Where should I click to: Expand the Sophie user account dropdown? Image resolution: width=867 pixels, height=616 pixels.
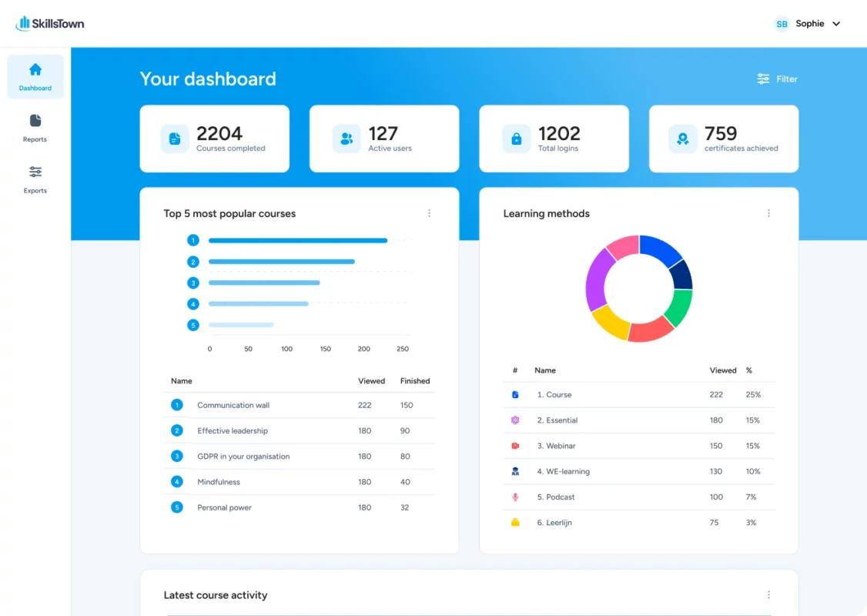coord(836,24)
